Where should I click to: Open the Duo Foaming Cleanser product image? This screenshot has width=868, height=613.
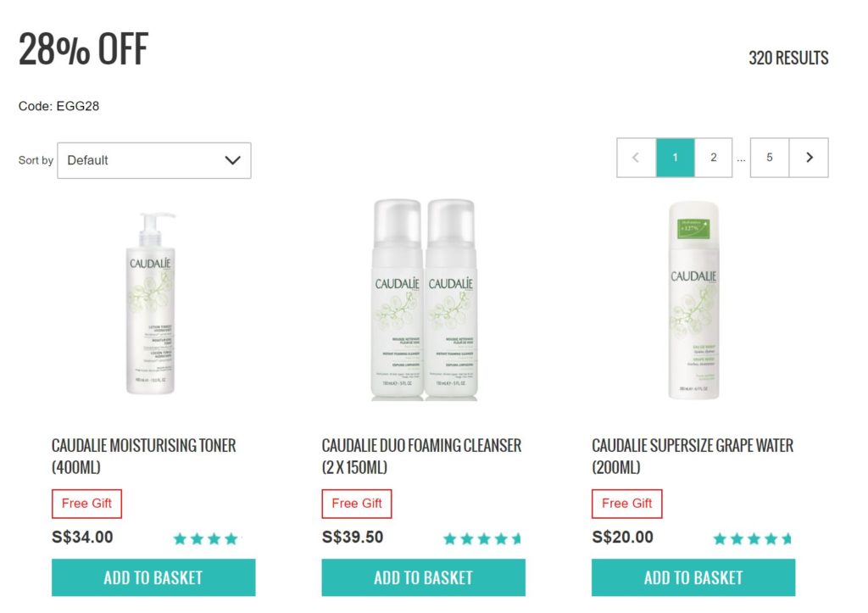424,299
